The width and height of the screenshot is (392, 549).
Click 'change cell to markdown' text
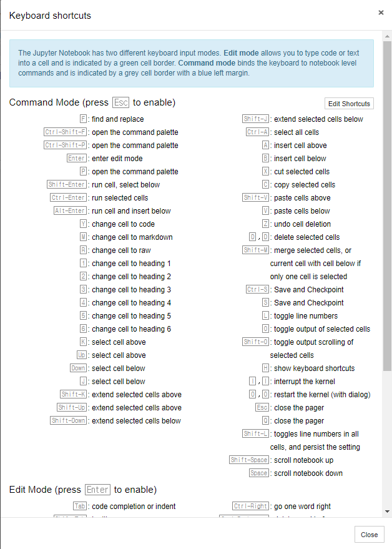click(132, 237)
